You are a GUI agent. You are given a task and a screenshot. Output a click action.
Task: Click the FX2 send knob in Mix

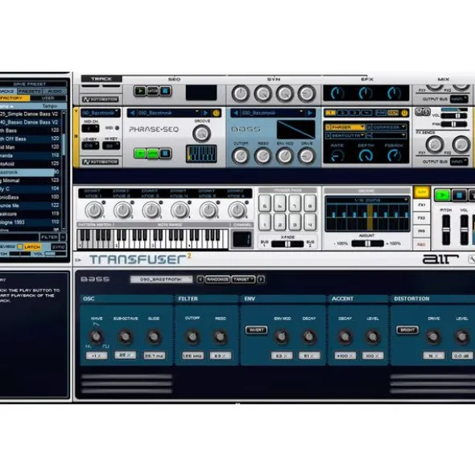pyautogui.click(x=461, y=144)
